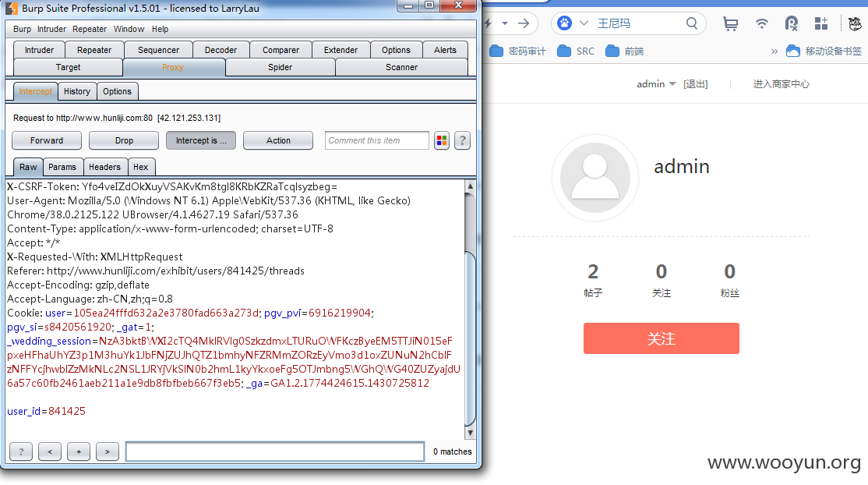Open the 移动设备书签 cloud bookmark folder

(x=824, y=51)
